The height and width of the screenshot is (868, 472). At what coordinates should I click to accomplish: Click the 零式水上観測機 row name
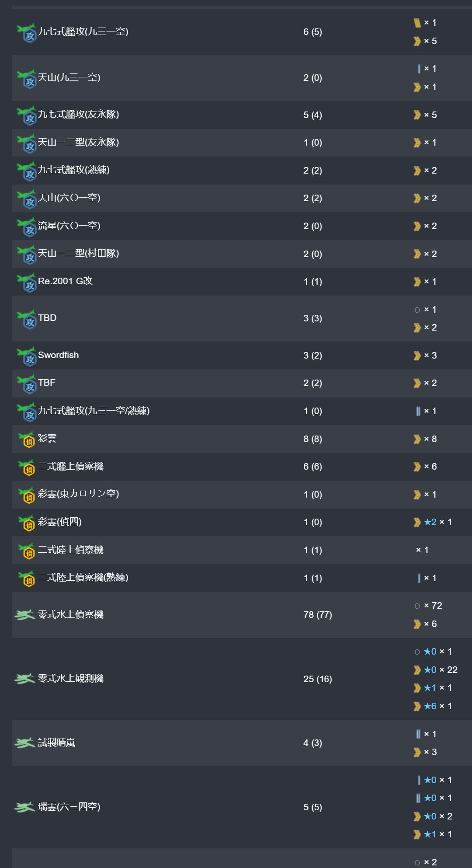tap(71, 679)
